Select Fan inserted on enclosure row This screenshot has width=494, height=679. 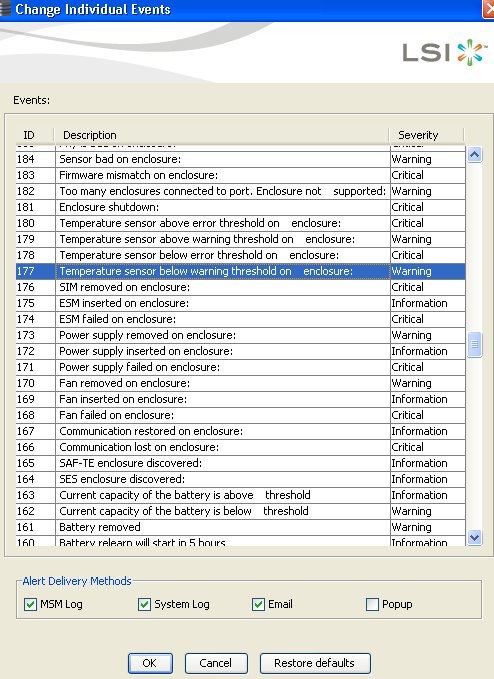click(241, 399)
